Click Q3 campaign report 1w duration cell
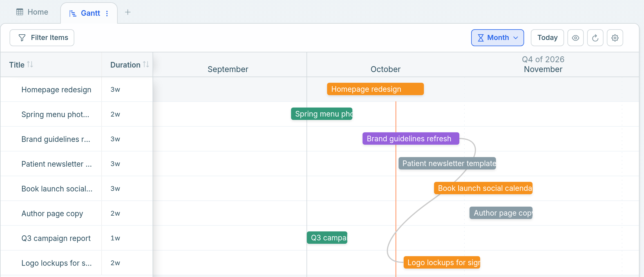Viewport: 644px width, 277px height. (x=127, y=238)
